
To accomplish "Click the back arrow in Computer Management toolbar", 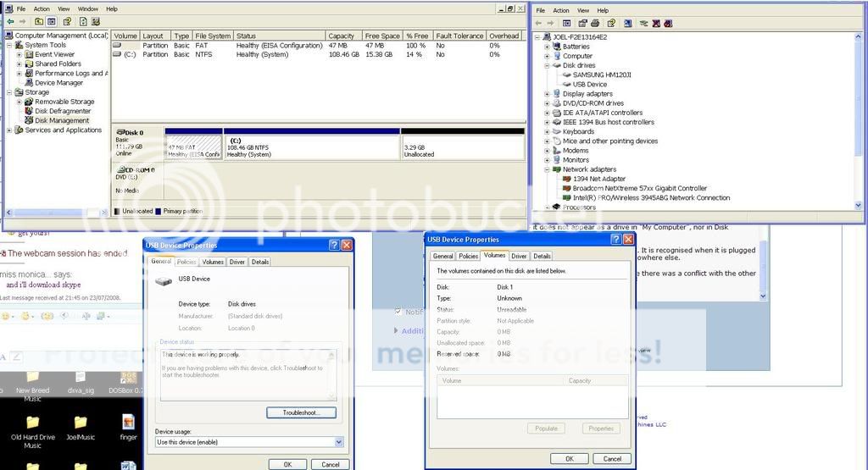I will 9,21.
